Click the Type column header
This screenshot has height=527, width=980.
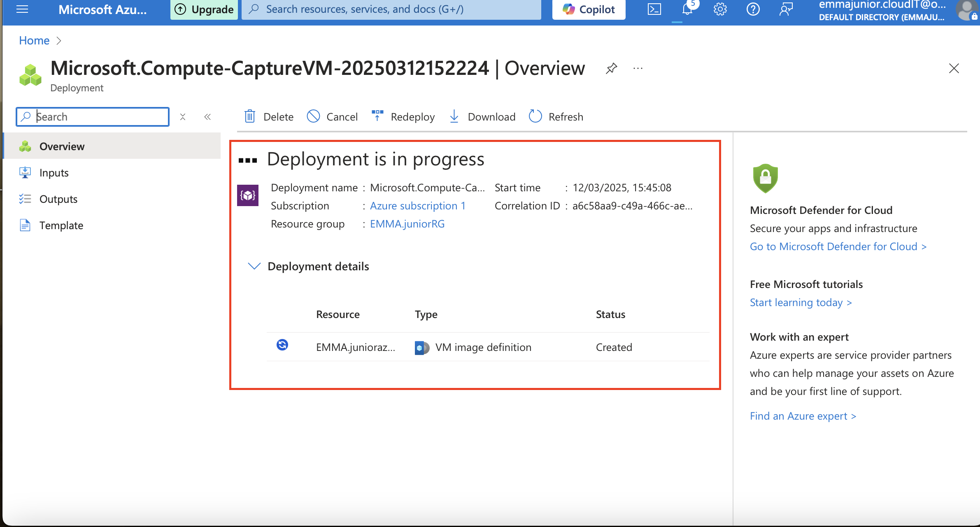click(426, 314)
